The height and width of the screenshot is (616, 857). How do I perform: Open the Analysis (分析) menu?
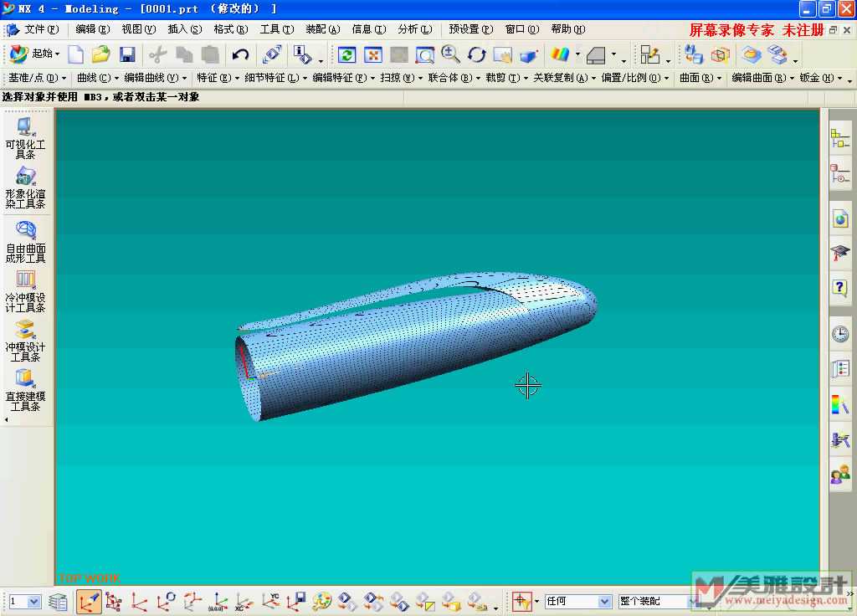click(415, 29)
